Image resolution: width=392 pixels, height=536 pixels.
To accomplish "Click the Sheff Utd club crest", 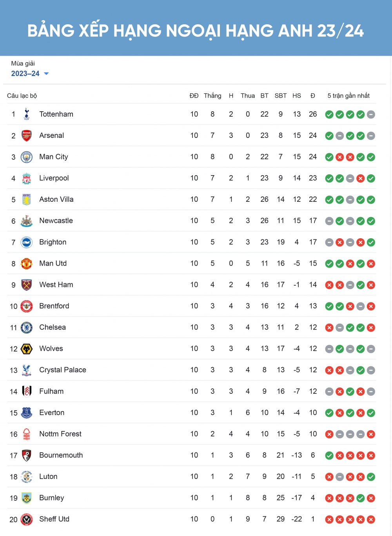I will pos(27,520).
